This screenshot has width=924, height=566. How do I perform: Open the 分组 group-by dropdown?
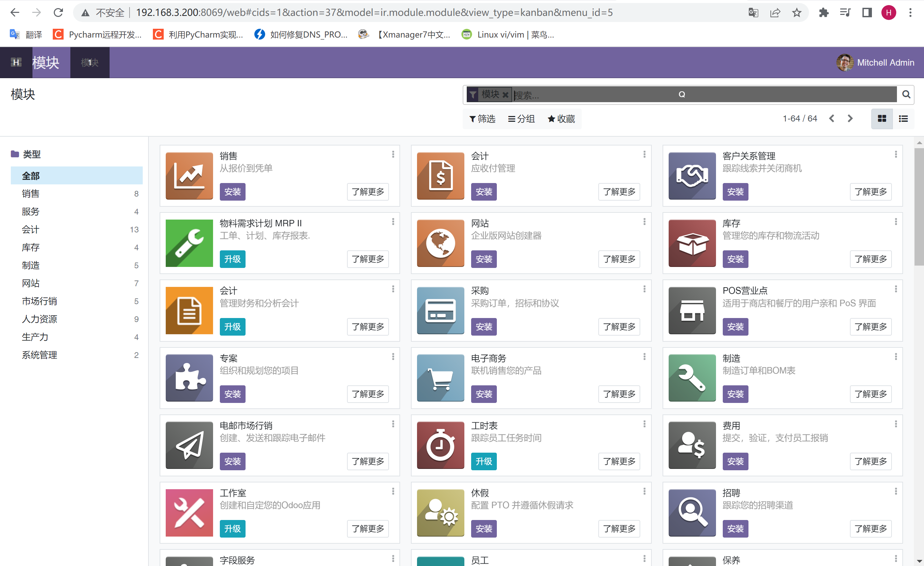coord(521,119)
